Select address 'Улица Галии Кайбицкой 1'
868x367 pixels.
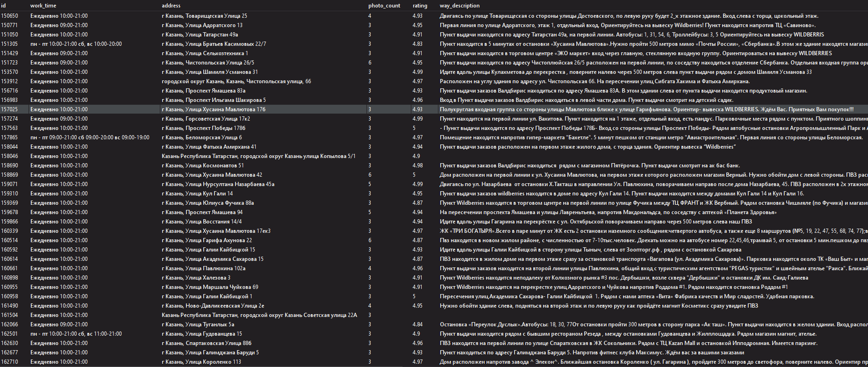pyautogui.click(x=219, y=296)
